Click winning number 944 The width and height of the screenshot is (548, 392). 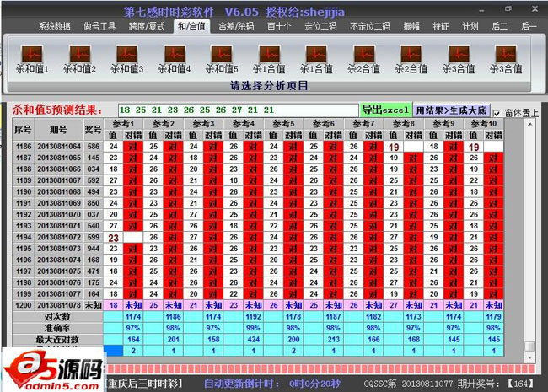point(94,249)
